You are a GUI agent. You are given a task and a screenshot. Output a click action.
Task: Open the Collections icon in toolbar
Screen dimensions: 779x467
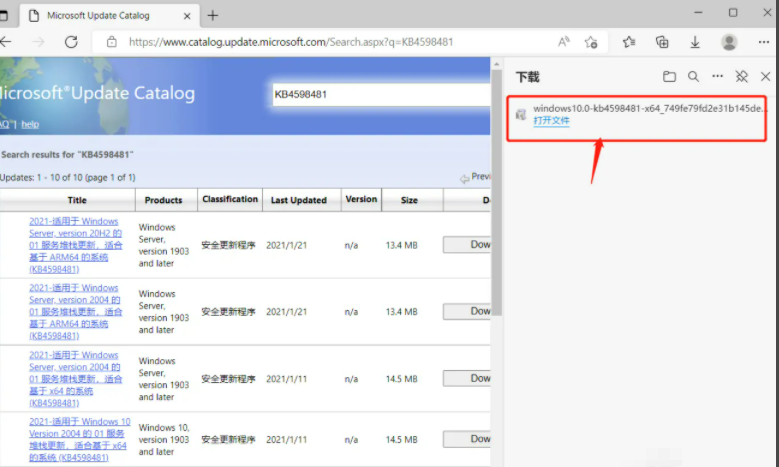click(662, 42)
